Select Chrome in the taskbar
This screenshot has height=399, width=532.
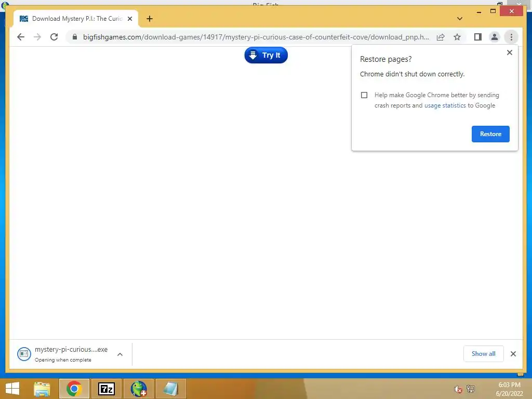point(74,389)
